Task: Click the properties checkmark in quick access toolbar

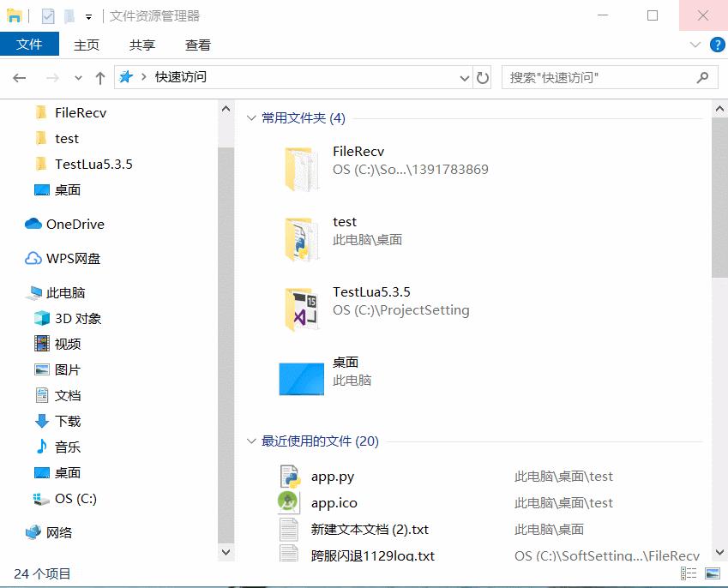Action: point(48,16)
